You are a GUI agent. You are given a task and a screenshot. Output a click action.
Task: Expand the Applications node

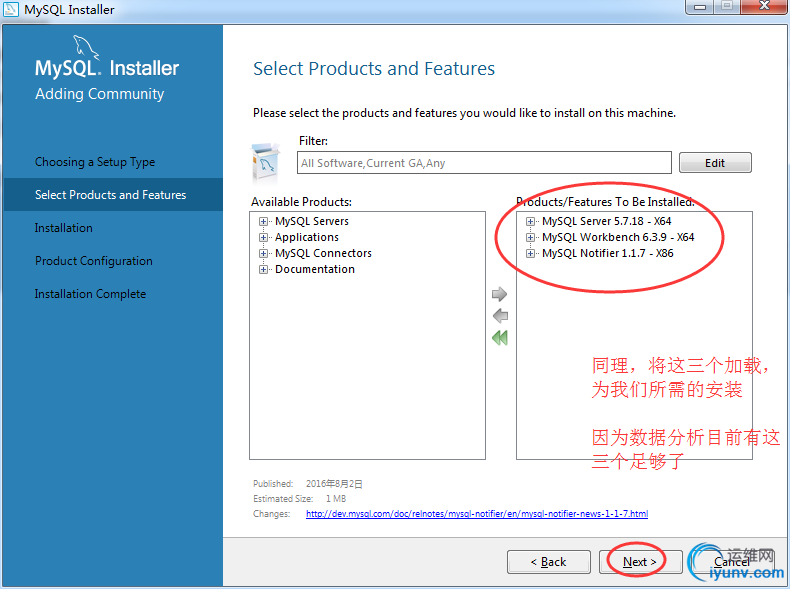tap(263, 237)
